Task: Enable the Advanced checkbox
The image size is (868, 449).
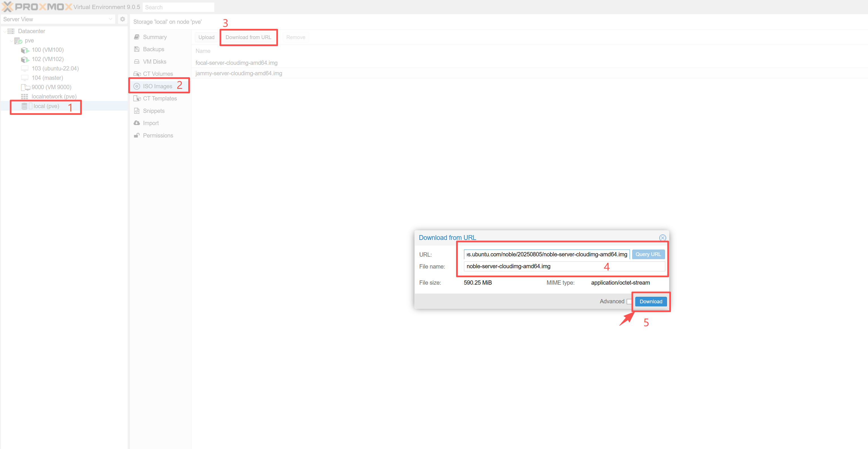Action: tap(629, 302)
